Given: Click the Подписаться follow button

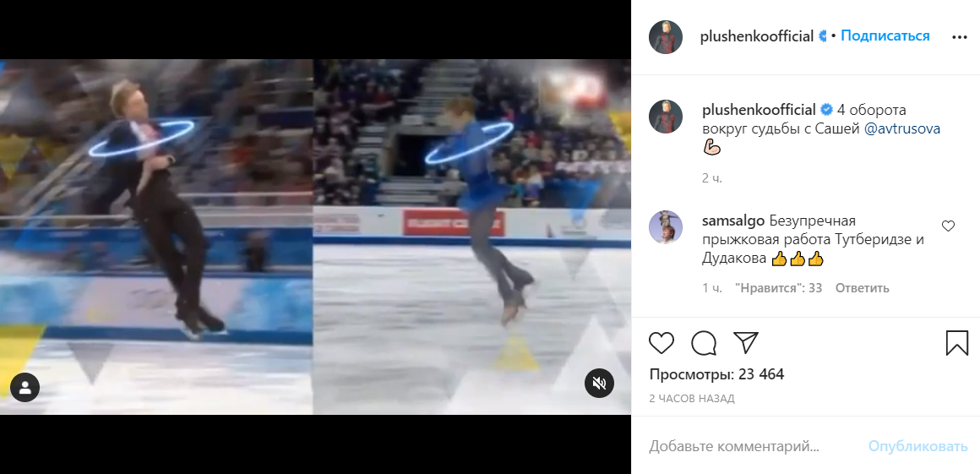Looking at the screenshot, I should 885,36.
